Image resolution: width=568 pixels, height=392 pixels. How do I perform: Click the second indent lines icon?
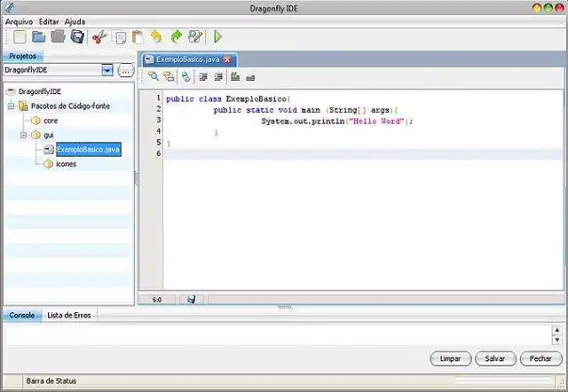(218, 77)
